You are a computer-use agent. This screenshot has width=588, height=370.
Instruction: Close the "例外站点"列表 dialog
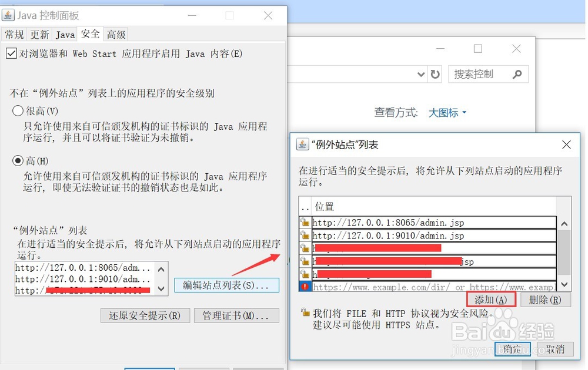[566, 144]
